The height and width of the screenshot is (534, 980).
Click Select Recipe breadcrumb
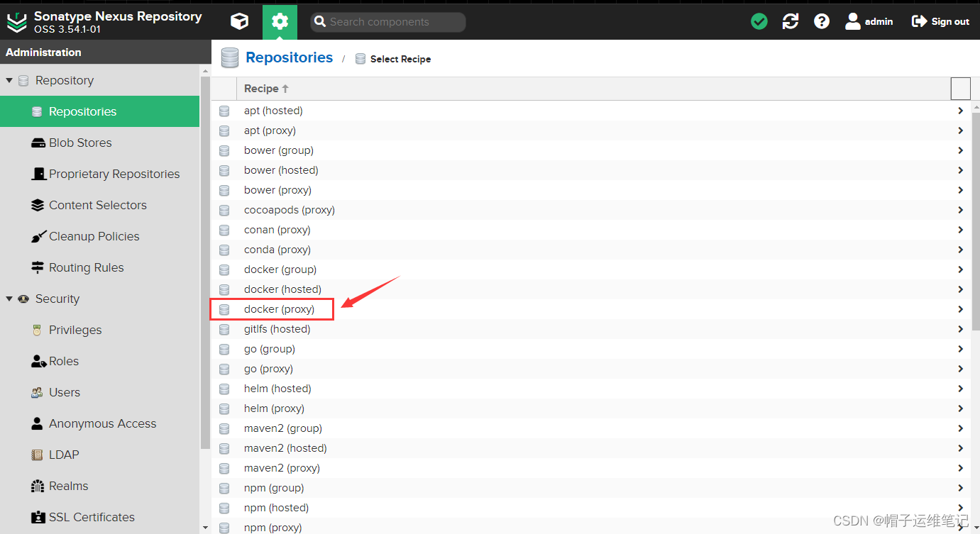(x=400, y=59)
